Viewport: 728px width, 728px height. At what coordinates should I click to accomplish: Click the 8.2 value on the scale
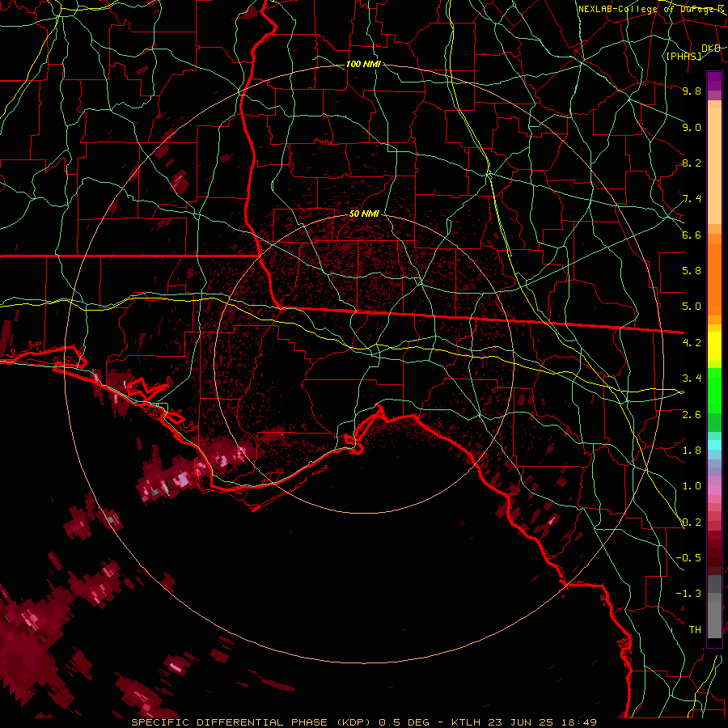point(692,163)
